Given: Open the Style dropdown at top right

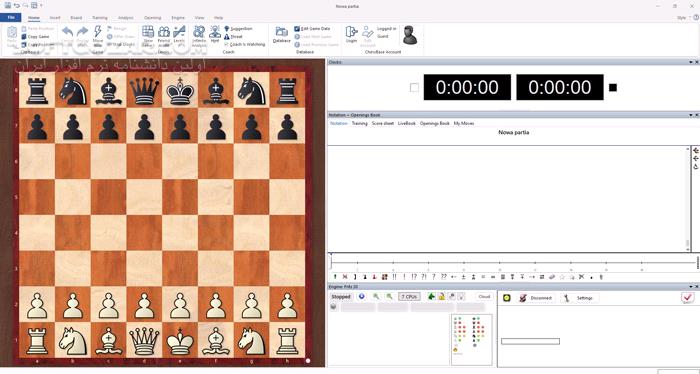Looking at the screenshot, I should tap(683, 17).
